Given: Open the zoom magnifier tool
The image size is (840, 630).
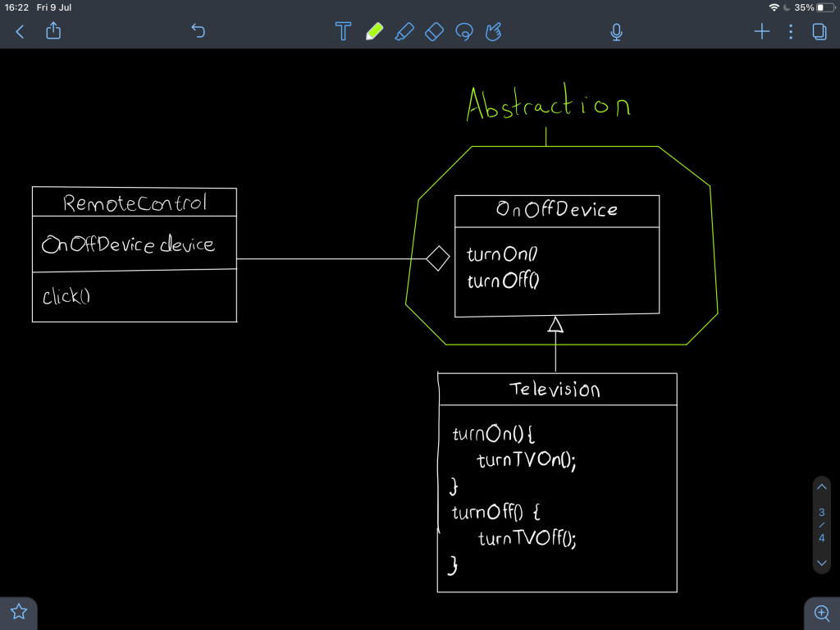Looking at the screenshot, I should point(821,612).
